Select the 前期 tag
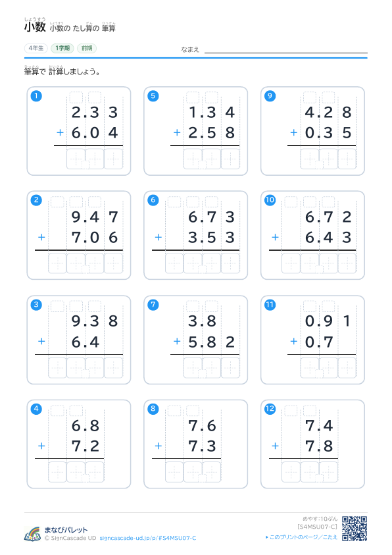392x555 pixels. click(x=87, y=48)
